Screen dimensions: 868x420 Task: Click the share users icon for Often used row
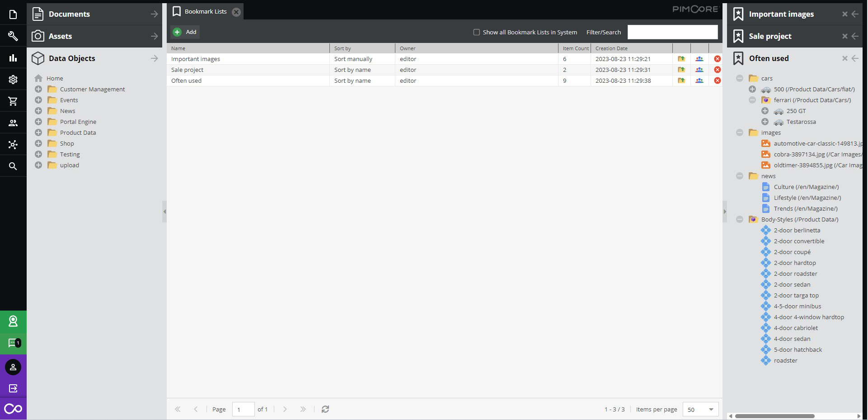pyautogui.click(x=699, y=80)
